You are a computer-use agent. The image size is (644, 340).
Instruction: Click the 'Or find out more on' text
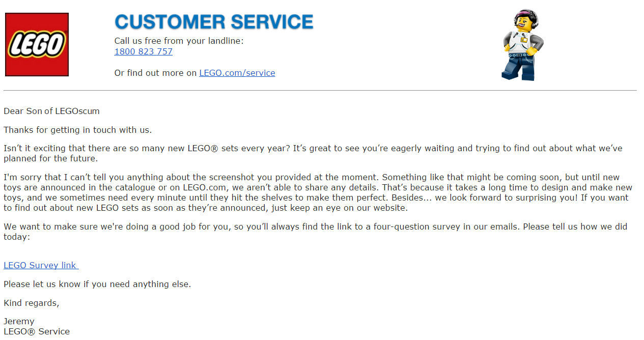tap(155, 73)
